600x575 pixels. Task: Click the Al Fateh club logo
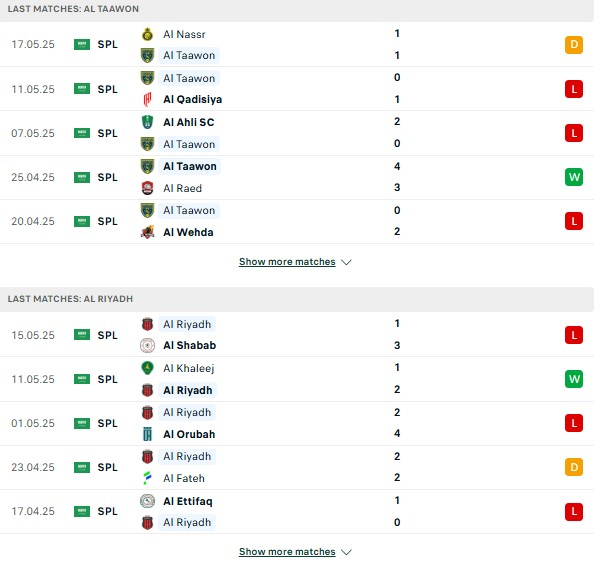[147, 478]
